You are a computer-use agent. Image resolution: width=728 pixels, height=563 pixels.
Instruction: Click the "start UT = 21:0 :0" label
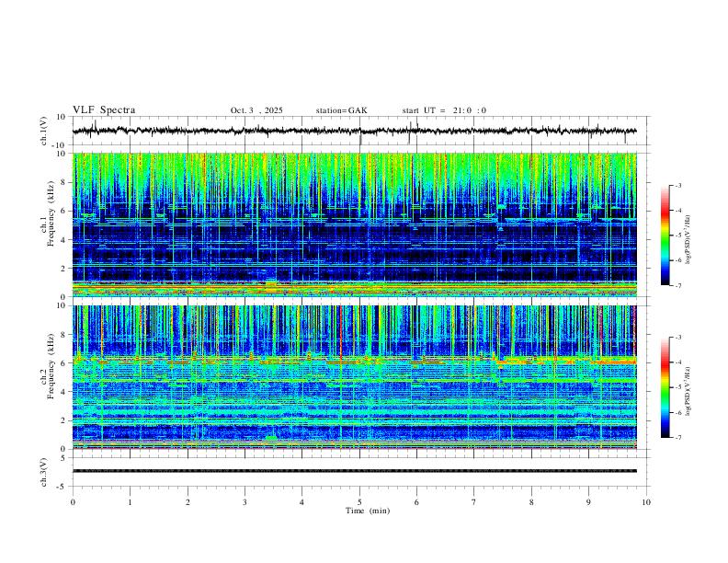444,110
